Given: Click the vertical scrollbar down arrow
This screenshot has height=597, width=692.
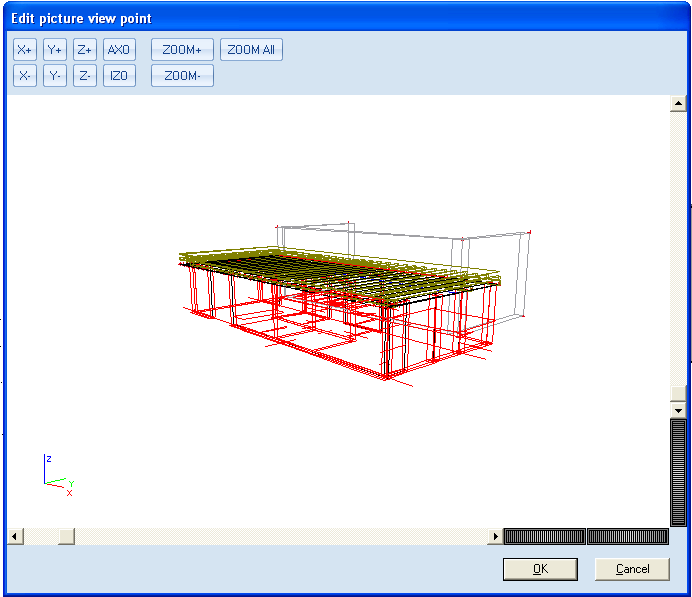Looking at the screenshot, I should (x=678, y=411).
